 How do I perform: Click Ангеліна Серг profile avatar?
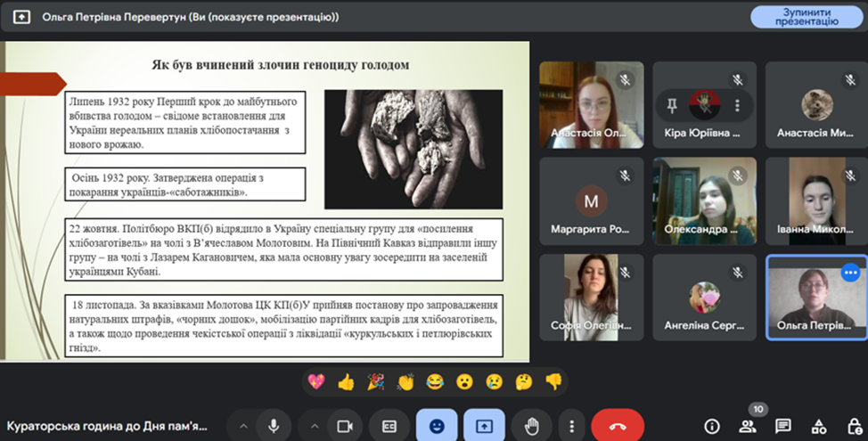704,298
